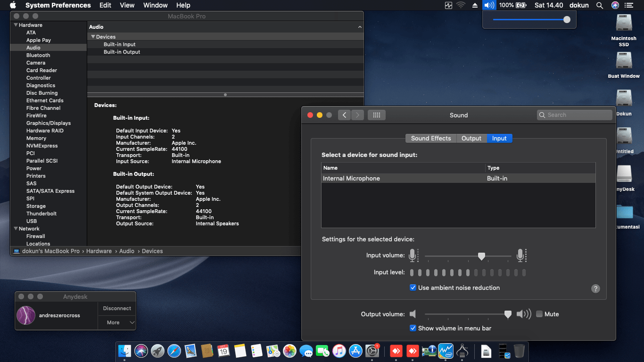Click the Wi-Fi icon in menu bar
This screenshot has height=362, width=644.
(x=461, y=5)
